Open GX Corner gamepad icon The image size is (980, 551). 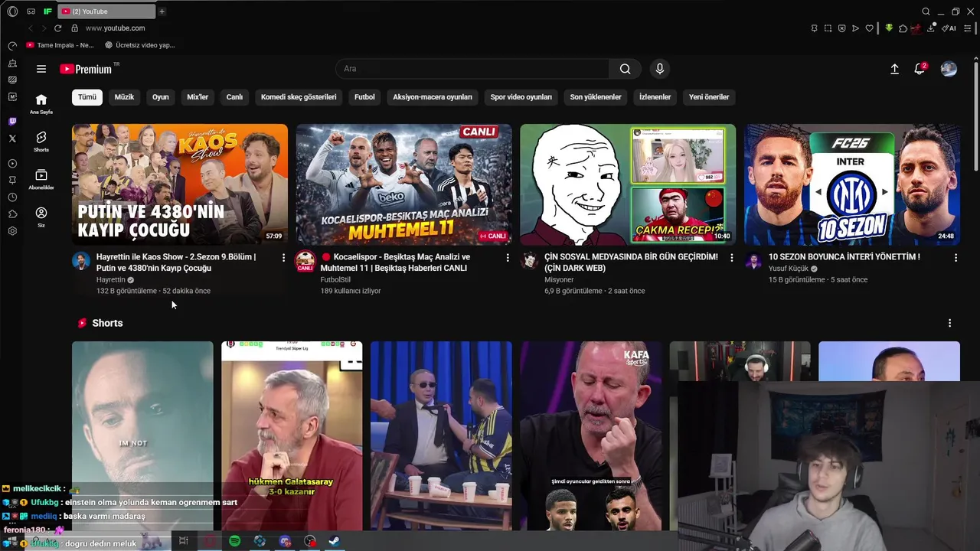(x=31, y=11)
